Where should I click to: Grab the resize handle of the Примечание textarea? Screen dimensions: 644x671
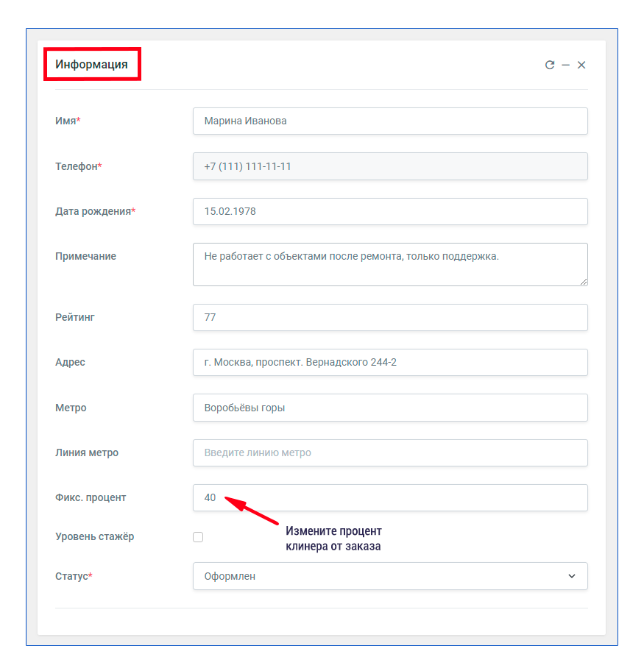click(584, 282)
